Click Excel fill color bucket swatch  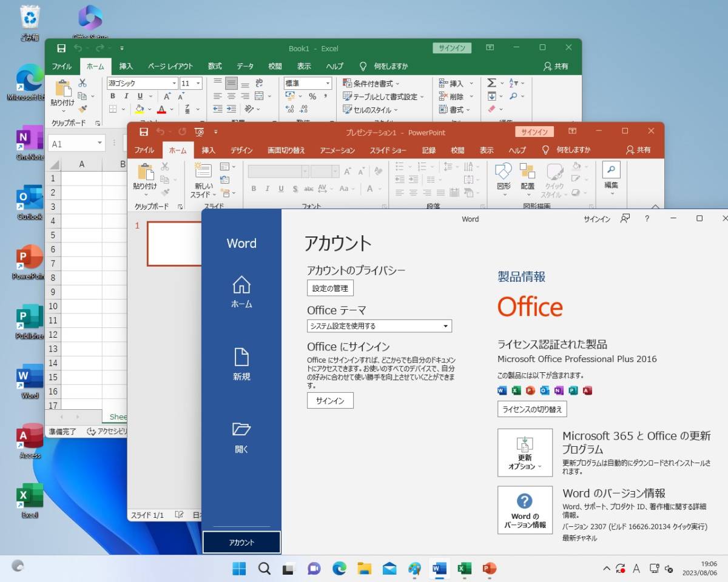tap(140, 110)
